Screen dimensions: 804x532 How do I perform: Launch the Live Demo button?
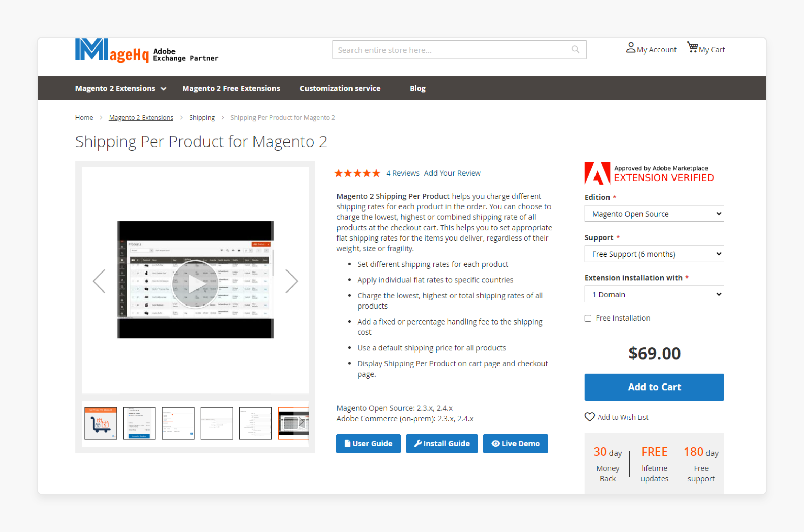tap(515, 444)
